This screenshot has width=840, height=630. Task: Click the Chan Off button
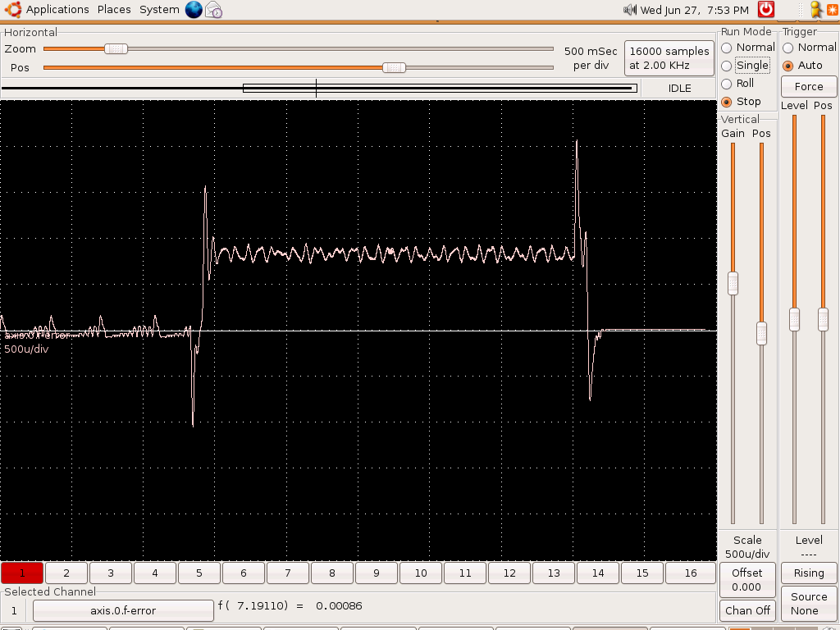tap(747, 610)
